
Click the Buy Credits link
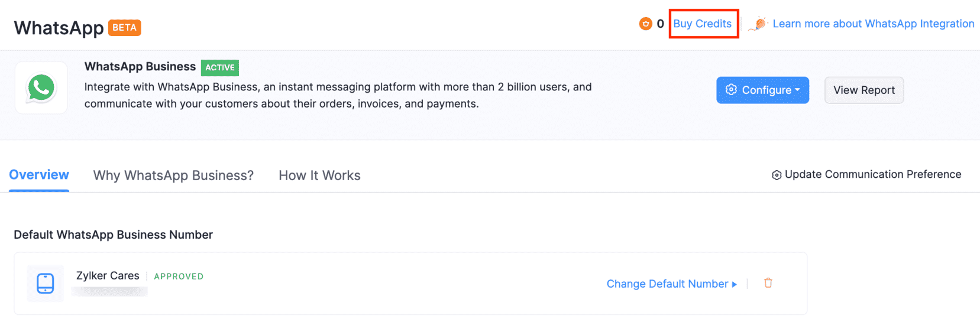(702, 24)
